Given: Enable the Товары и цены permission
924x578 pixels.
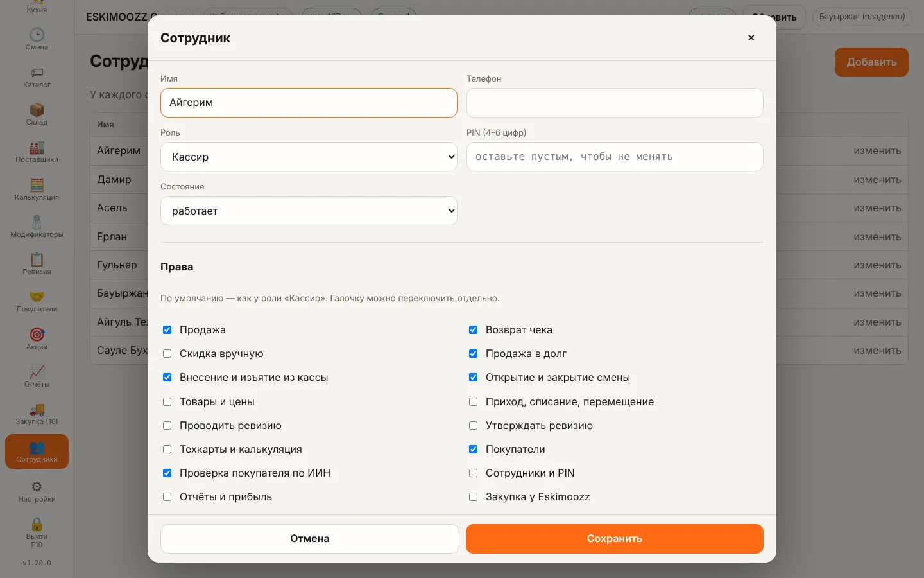Looking at the screenshot, I should point(167,402).
